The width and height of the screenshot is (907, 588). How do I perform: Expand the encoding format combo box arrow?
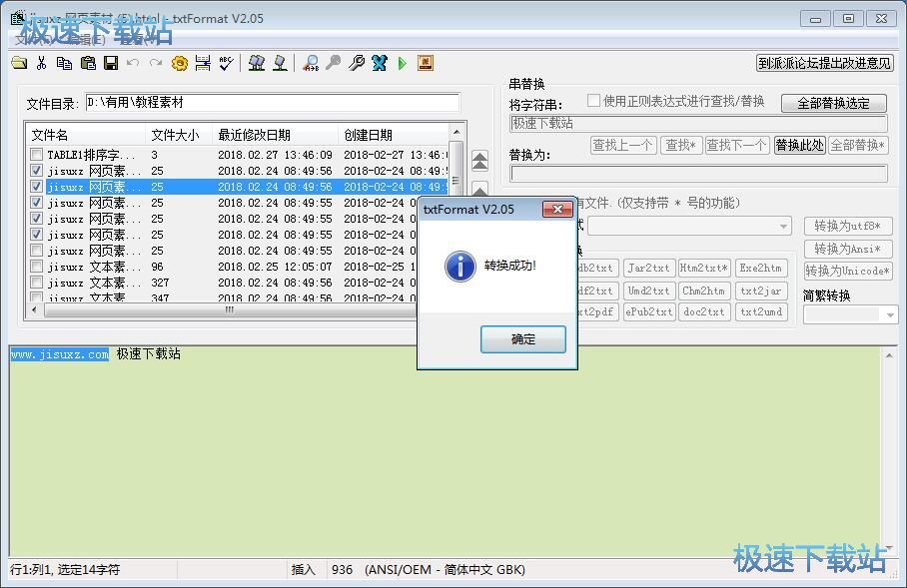tap(784, 226)
